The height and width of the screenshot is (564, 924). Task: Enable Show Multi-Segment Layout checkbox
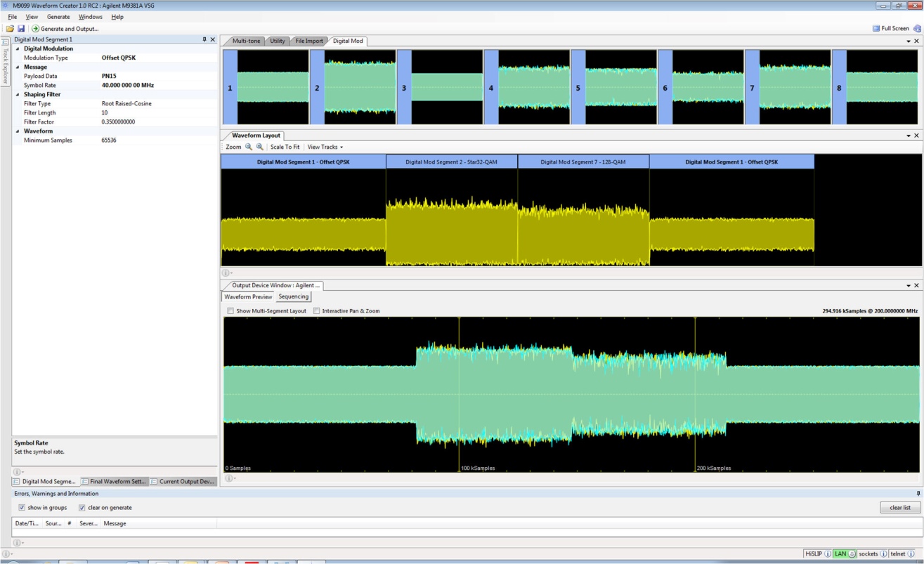click(230, 311)
